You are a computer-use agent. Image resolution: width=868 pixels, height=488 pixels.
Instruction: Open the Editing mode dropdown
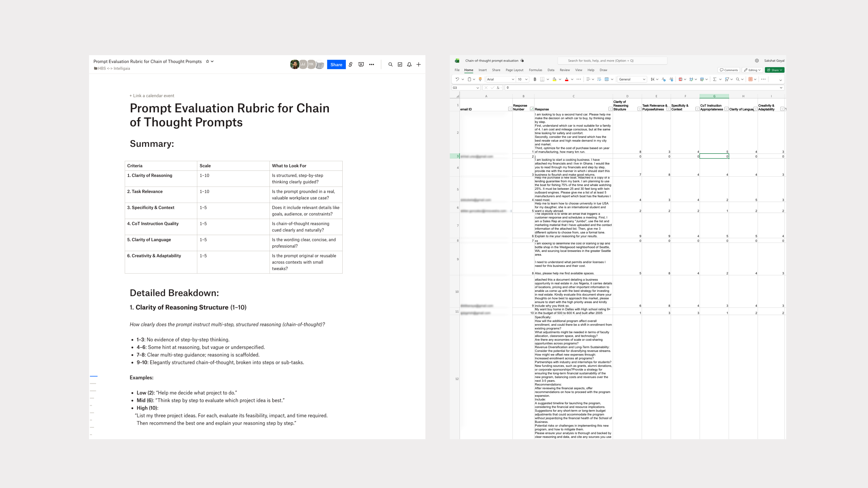752,70
